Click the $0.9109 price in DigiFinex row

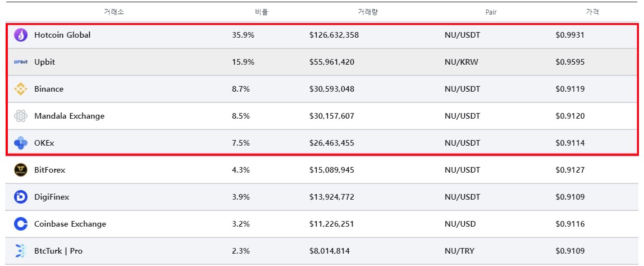(x=570, y=197)
